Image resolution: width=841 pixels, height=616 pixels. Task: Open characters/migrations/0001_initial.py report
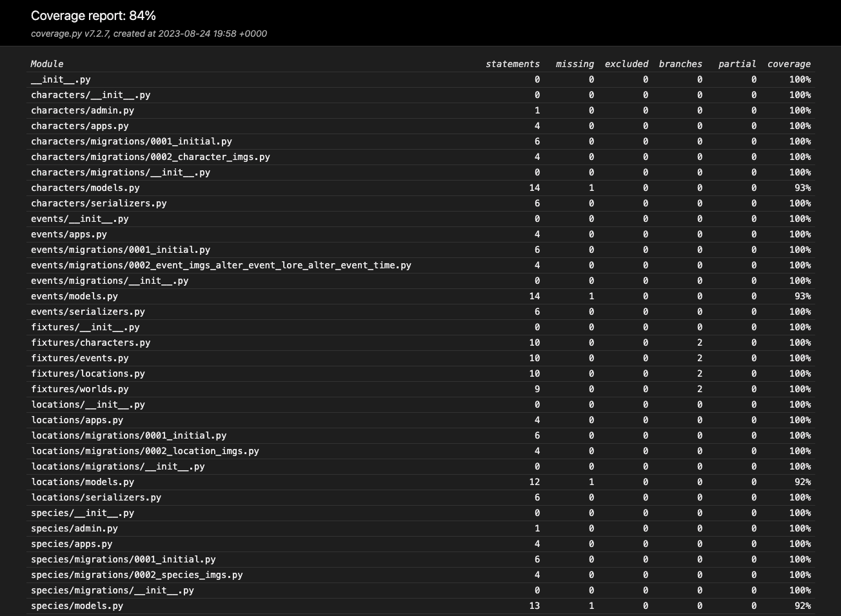132,141
